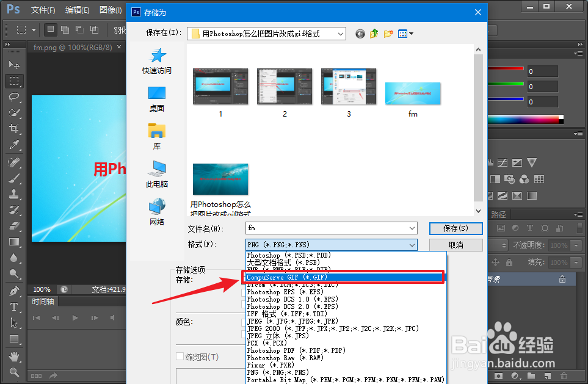Switch to the Timeline tab
The image size is (588, 384).
43,301
